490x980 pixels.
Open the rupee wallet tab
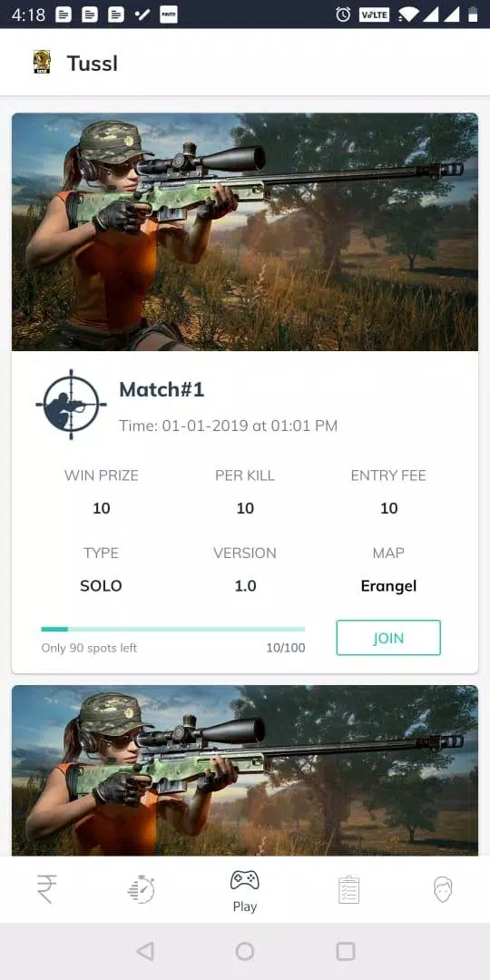(x=46, y=888)
